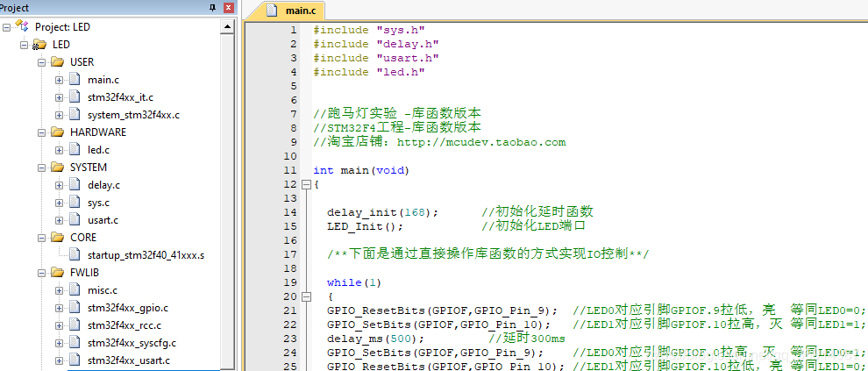Viewport: 868px width, 371px height.
Task: Fold the main function at line 12
Action: 306,184
